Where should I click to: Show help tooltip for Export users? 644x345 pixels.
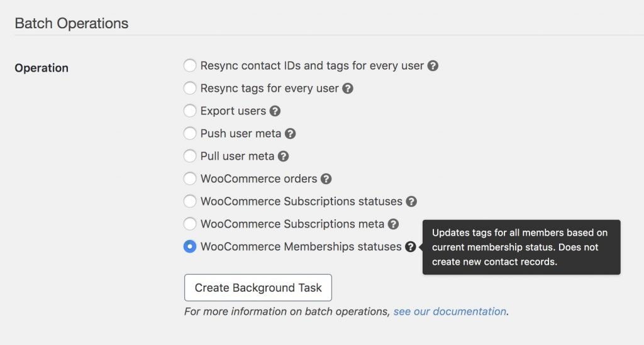click(x=275, y=111)
